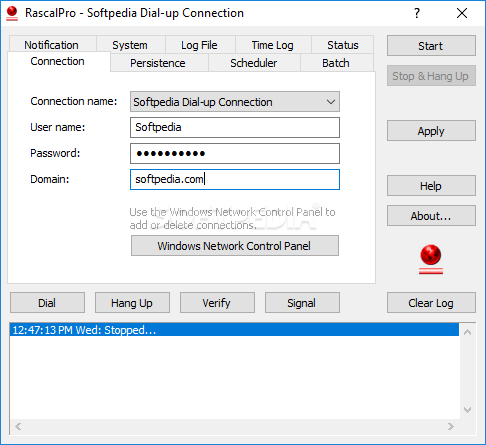
Task: Select the '12:47:13 PM Wed: Stopped...' log entry
Action: (x=234, y=330)
